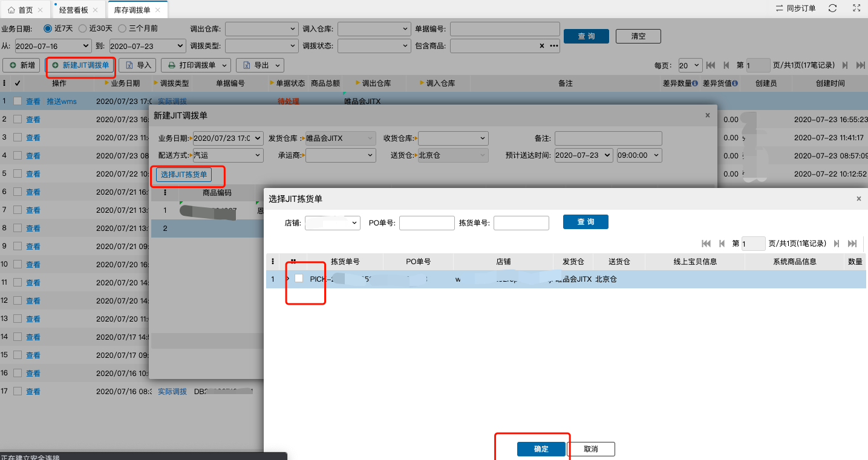Viewport: 868px width, 460px height.
Task: Click the 同步订单 sync icon
Action: click(x=780, y=8)
